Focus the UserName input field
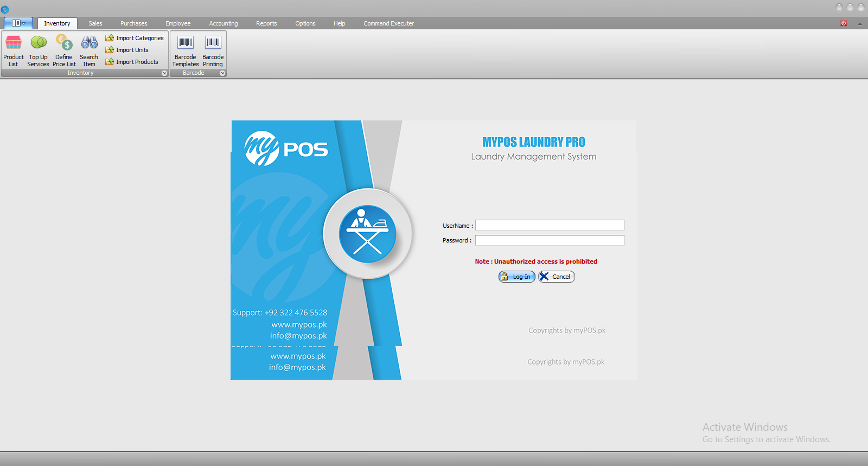 pos(549,225)
